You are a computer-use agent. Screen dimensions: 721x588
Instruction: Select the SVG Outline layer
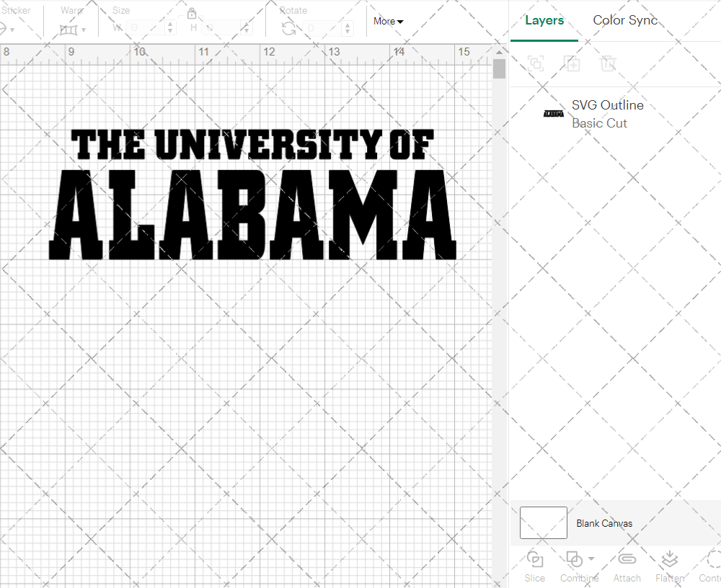coord(608,105)
